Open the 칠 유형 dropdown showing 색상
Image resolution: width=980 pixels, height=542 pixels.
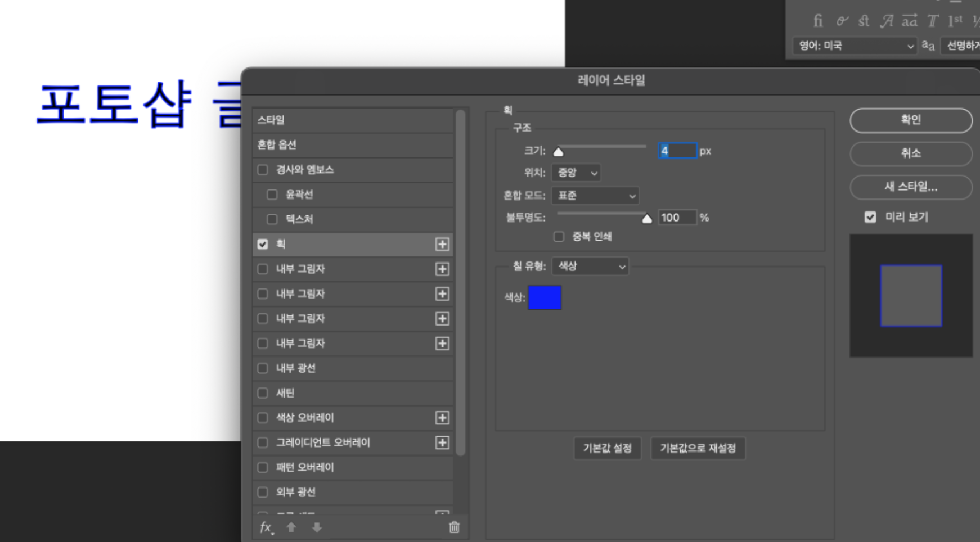(590, 267)
